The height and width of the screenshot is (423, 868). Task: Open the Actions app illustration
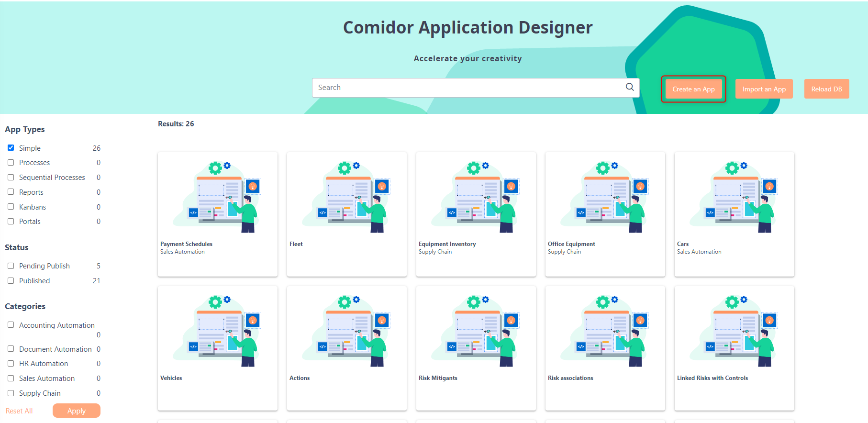pyautogui.click(x=347, y=332)
